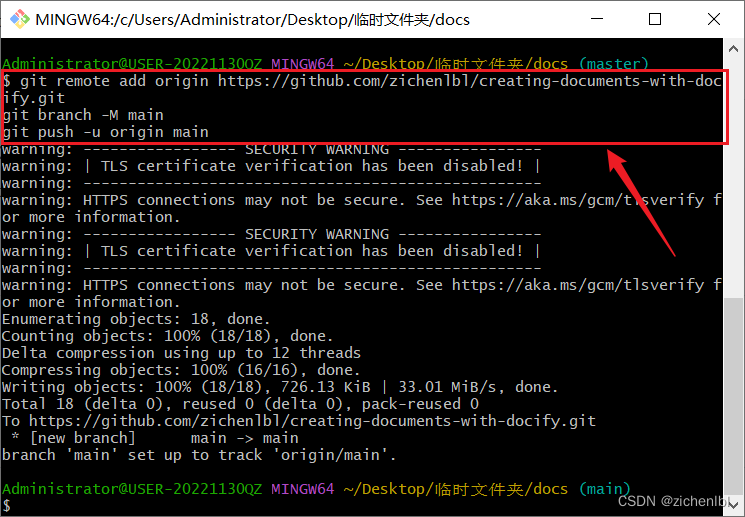Click "Counting objects: 100% (18/18)" line
The image size is (745, 517).
coord(167,336)
